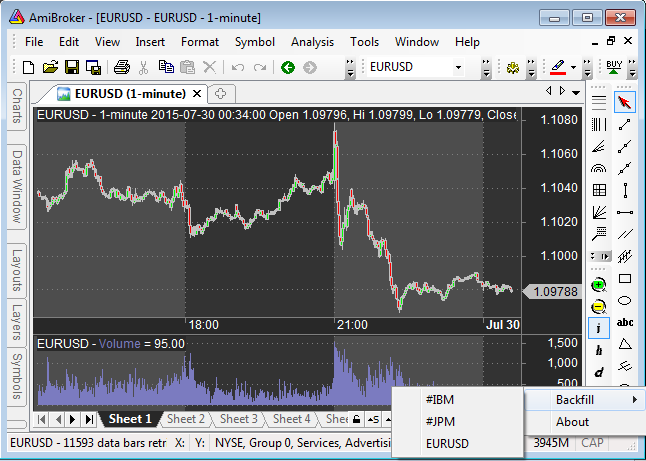This screenshot has width=646, height=461.
Task: Open the EURUSD symbol dropdown
Action: [x=458, y=67]
